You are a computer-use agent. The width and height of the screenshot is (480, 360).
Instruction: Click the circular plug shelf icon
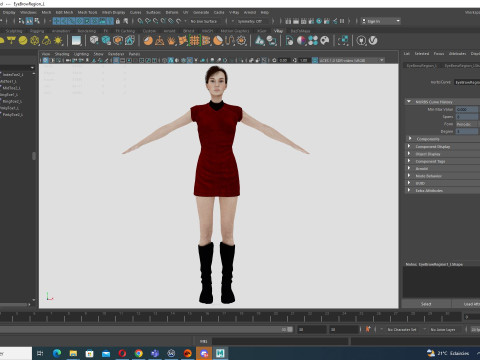click(361, 41)
